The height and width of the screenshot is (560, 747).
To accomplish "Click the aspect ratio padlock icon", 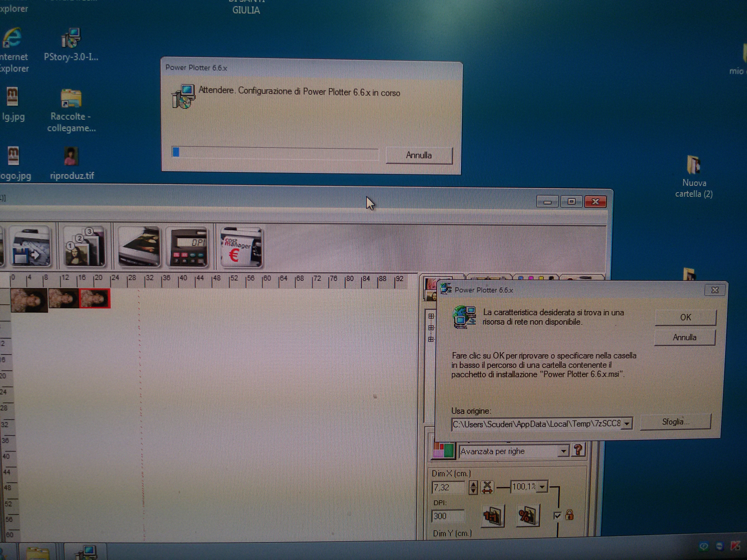I will tap(569, 515).
